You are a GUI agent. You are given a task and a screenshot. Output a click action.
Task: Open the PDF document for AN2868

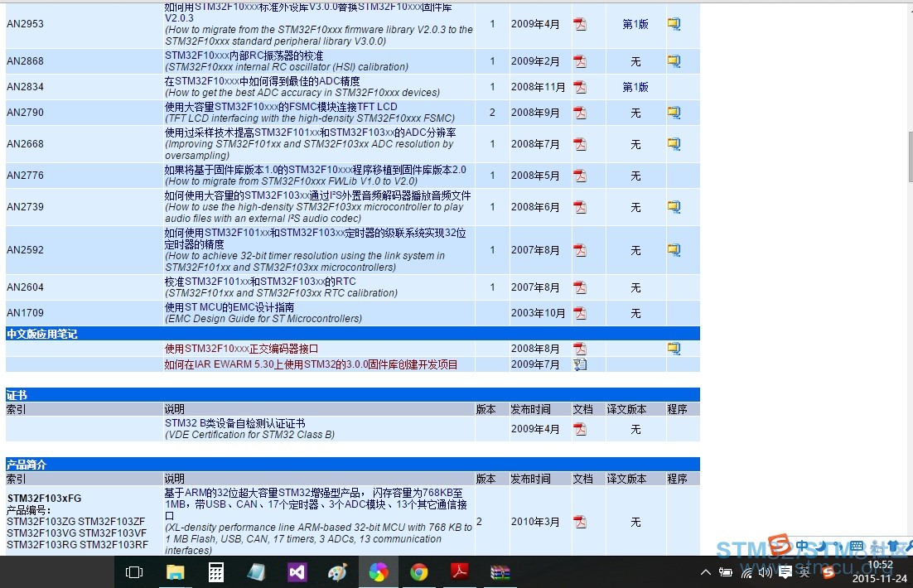580,61
